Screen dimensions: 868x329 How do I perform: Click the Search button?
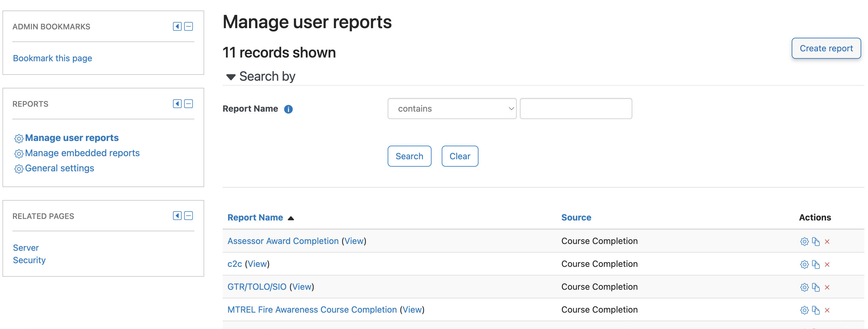409,156
